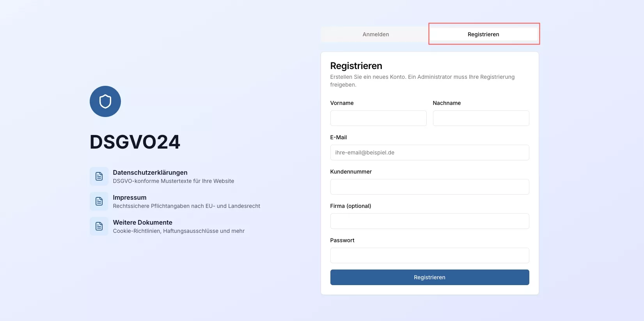Click the Registrieren form heading
This screenshot has height=321, width=644.
[356, 66]
